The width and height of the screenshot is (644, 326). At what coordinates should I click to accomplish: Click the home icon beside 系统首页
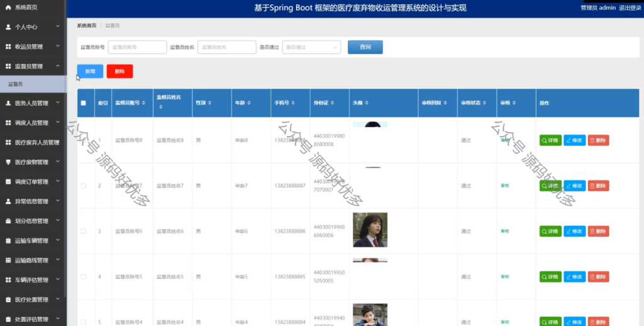pos(8,8)
